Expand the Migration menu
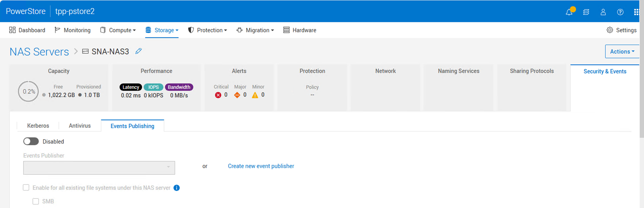Image resolution: width=644 pixels, height=208 pixels. coord(255,30)
